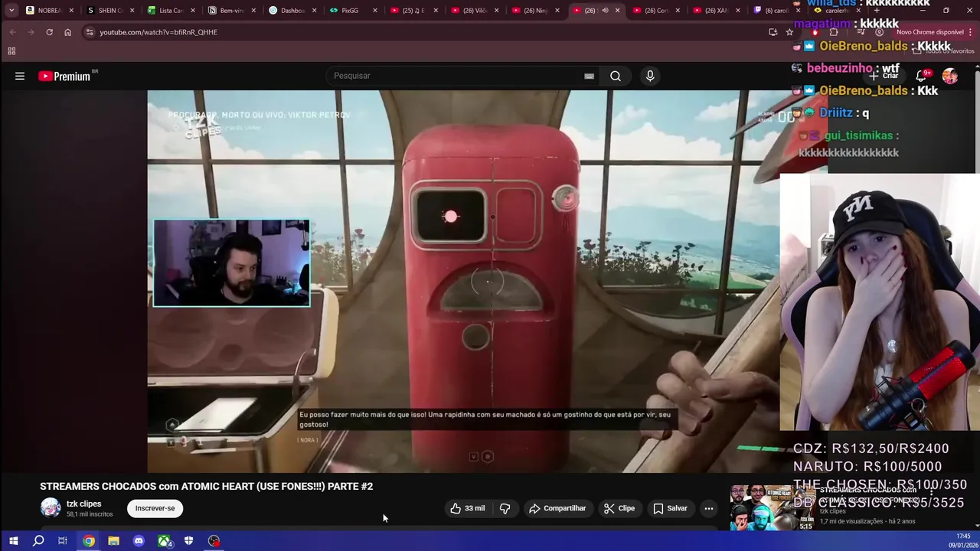The width and height of the screenshot is (980, 551).
Task: Go to YouTube Premium home logo
Action: click(x=64, y=76)
